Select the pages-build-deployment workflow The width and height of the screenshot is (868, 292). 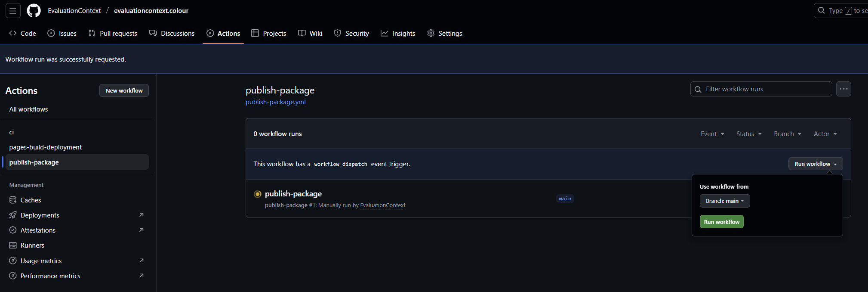(46, 147)
